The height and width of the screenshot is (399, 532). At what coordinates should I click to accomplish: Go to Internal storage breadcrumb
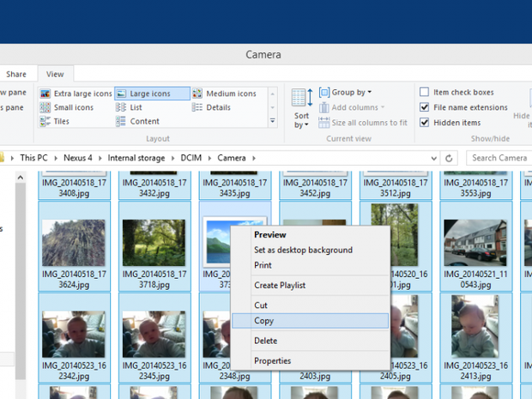(x=136, y=158)
